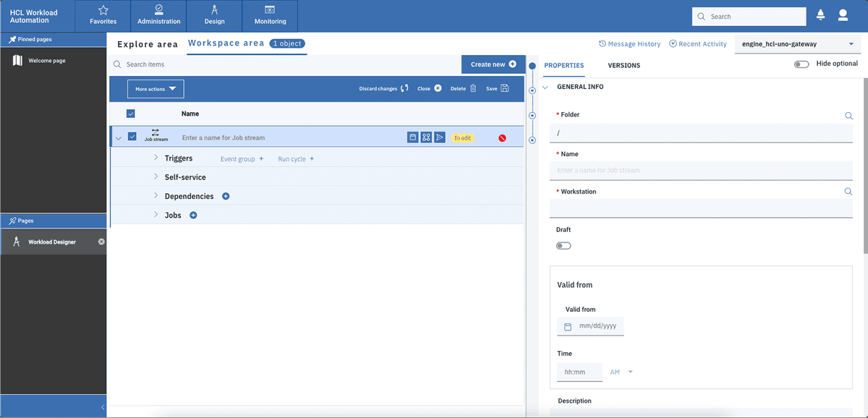Enable the Draft toggle in properties

(x=563, y=246)
